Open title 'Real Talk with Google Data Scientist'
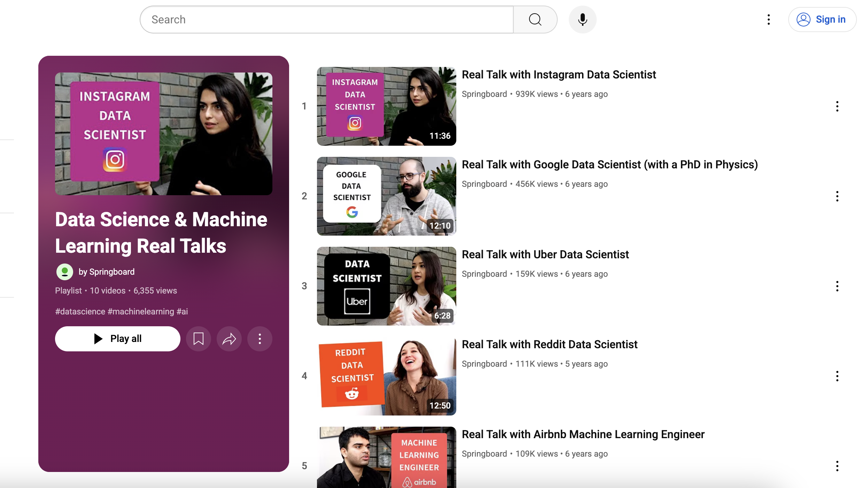The height and width of the screenshot is (488, 868). pos(610,165)
